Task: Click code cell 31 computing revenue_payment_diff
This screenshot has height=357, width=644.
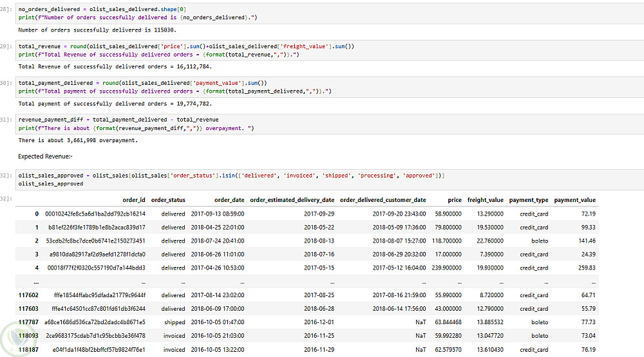Action: pos(330,124)
